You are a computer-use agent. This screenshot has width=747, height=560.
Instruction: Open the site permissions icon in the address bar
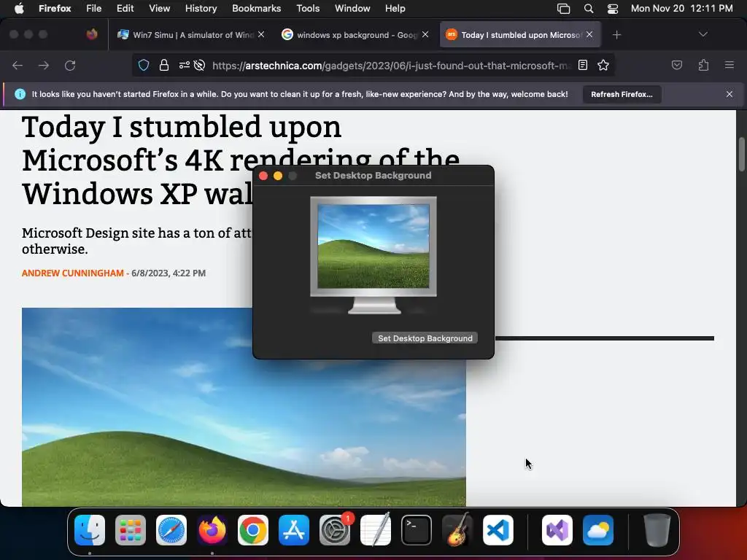tap(185, 65)
